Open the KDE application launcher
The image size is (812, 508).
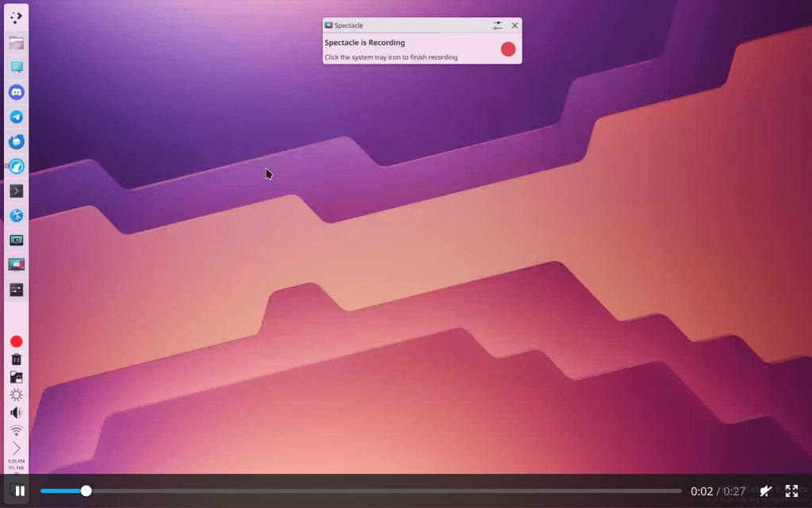pos(16,17)
